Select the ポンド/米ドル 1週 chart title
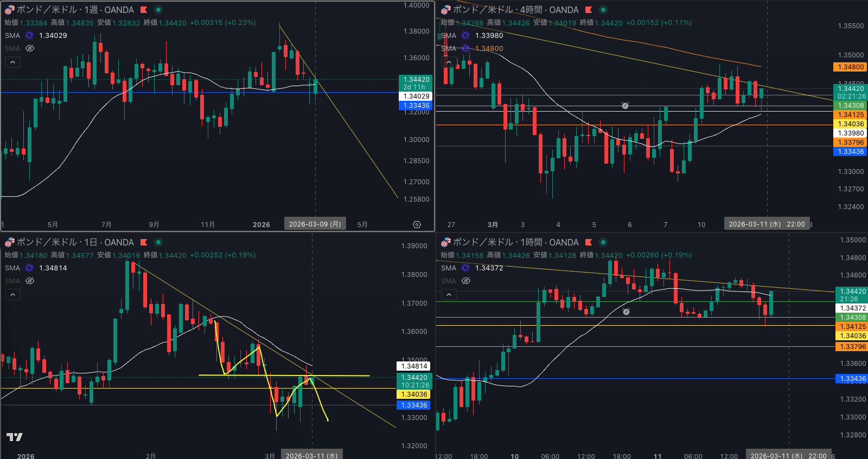This screenshot has height=459, width=868. click(x=75, y=10)
